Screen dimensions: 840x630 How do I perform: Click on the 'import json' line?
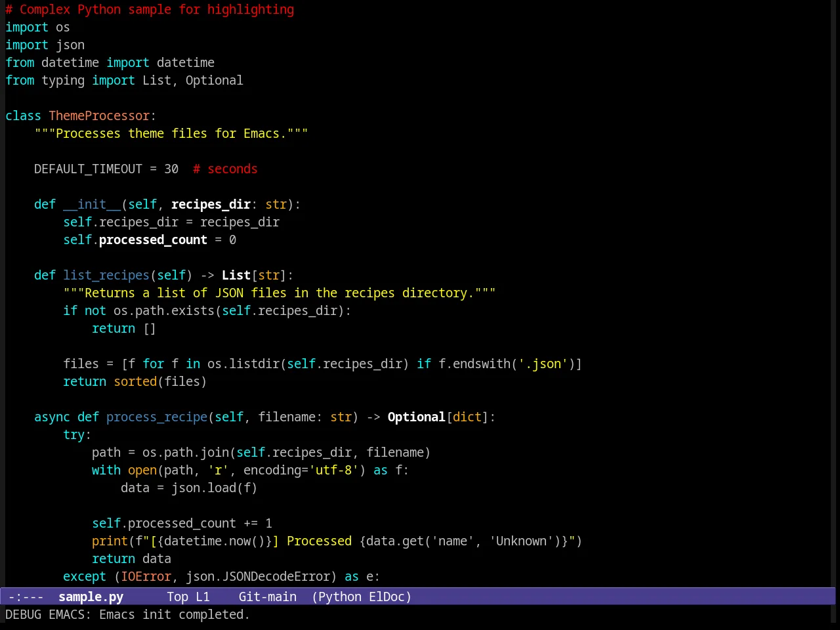click(x=45, y=45)
